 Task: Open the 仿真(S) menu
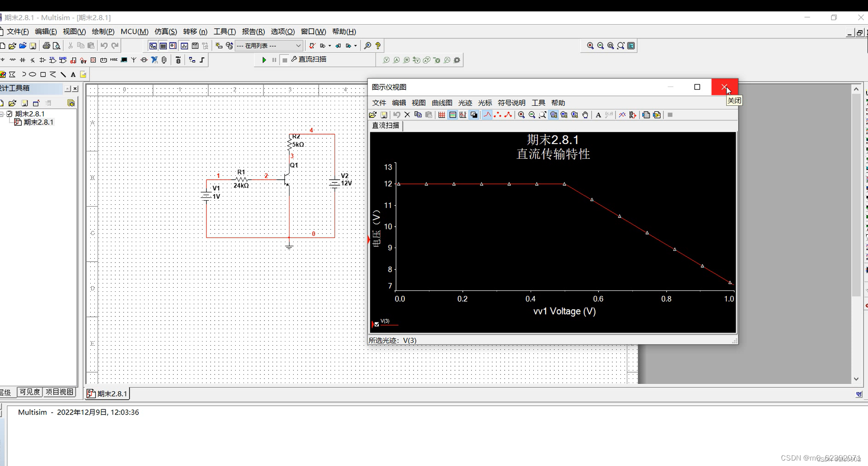pyautogui.click(x=165, y=31)
